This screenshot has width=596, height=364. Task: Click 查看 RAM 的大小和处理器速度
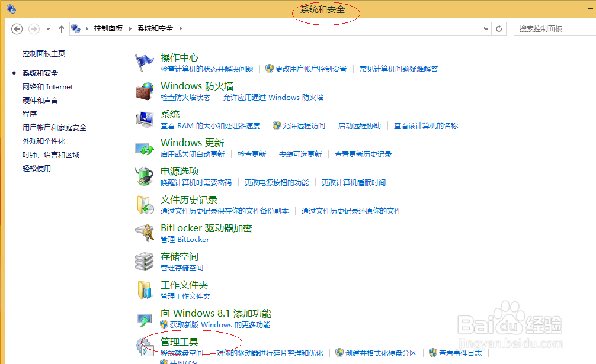[x=210, y=125]
